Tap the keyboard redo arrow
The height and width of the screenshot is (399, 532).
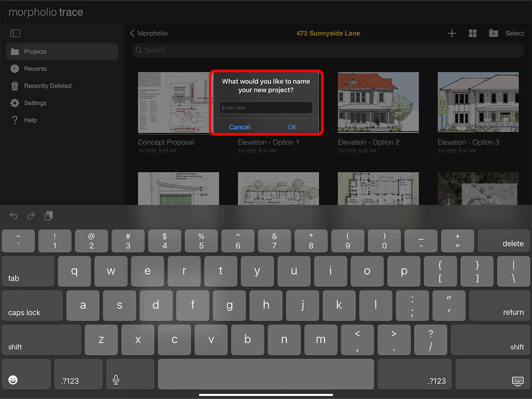[31, 216]
